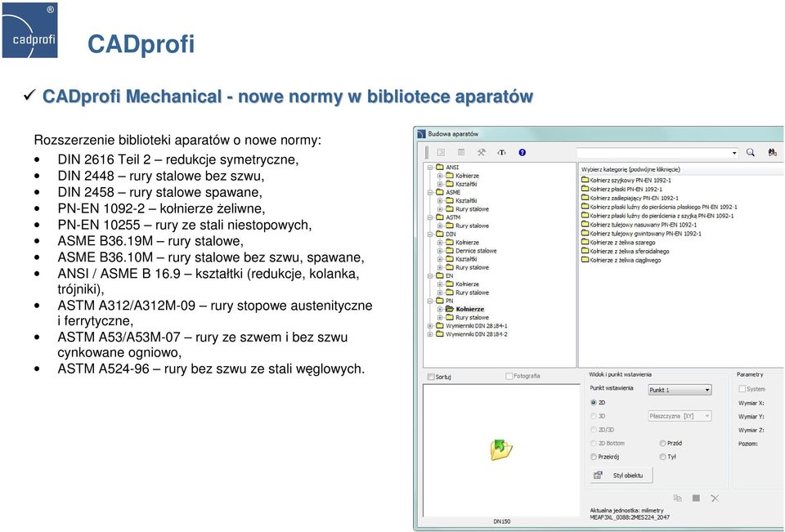Click 'Kołnierz płaski luźny do pierścienia płaskiego' entry

click(x=663, y=207)
